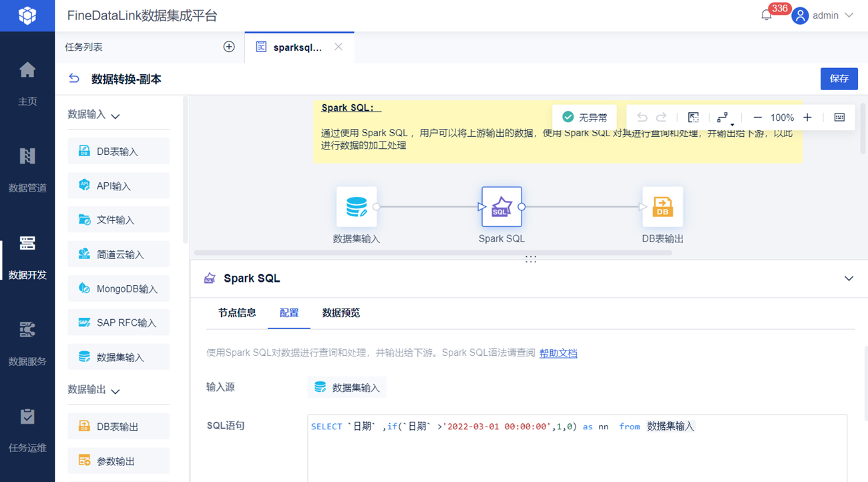Select 数据开发 in the left navigation

(27, 256)
